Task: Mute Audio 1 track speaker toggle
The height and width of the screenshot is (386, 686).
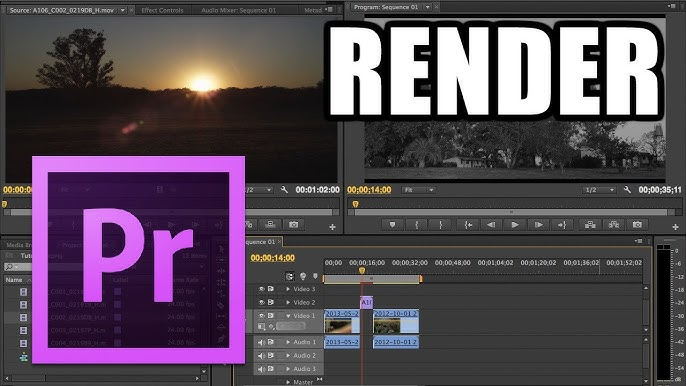Action: pyautogui.click(x=261, y=342)
